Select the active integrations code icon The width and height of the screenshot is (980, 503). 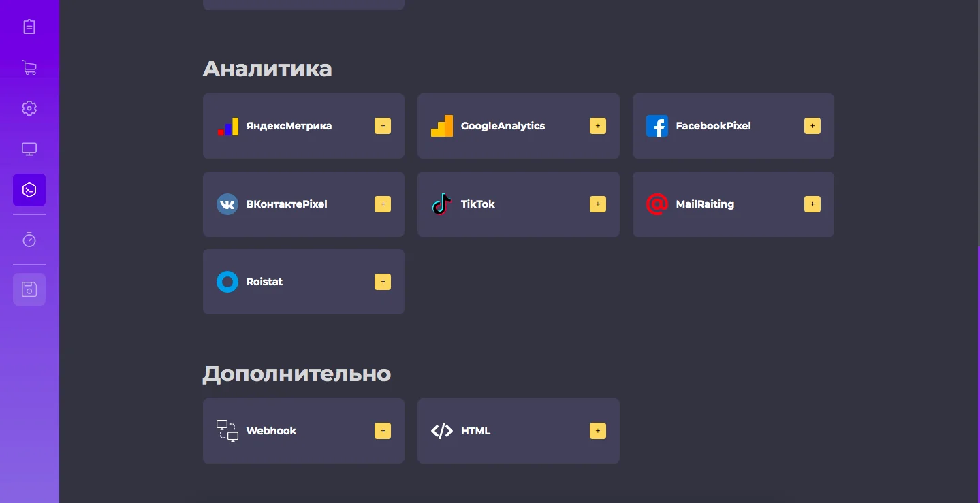point(29,190)
